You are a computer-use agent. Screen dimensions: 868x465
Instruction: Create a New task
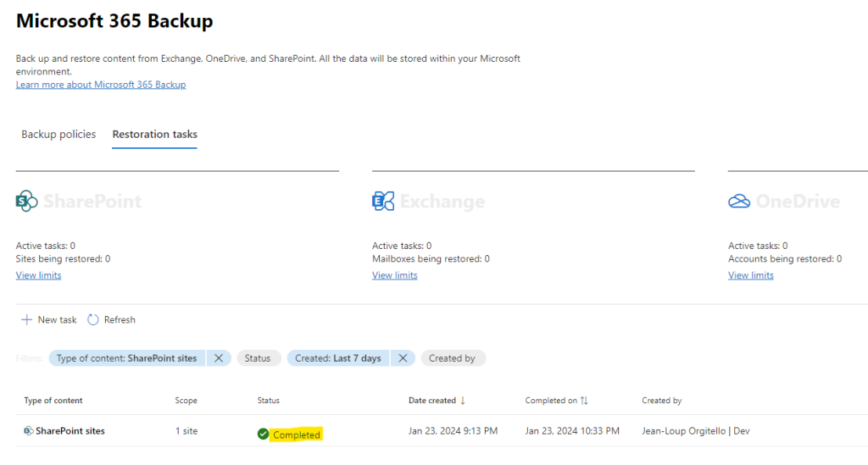tap(48, 319)
